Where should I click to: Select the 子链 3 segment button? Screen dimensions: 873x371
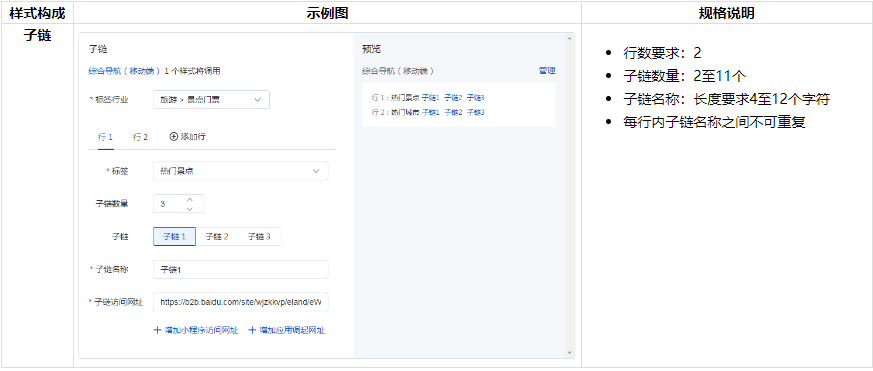tap(259, 237)
